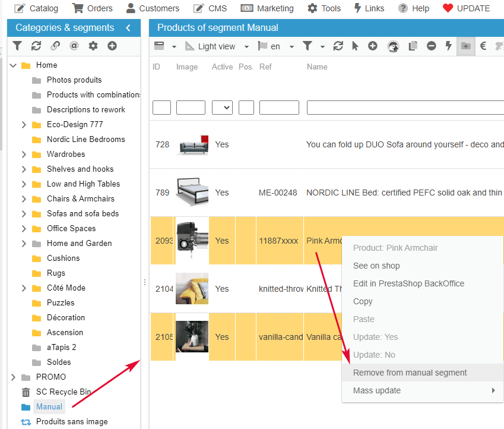Toggle the @ icon in Categories toolbar
Viewport: 504px width, 429px height.
pyautogui.click(x=74, y=46)
